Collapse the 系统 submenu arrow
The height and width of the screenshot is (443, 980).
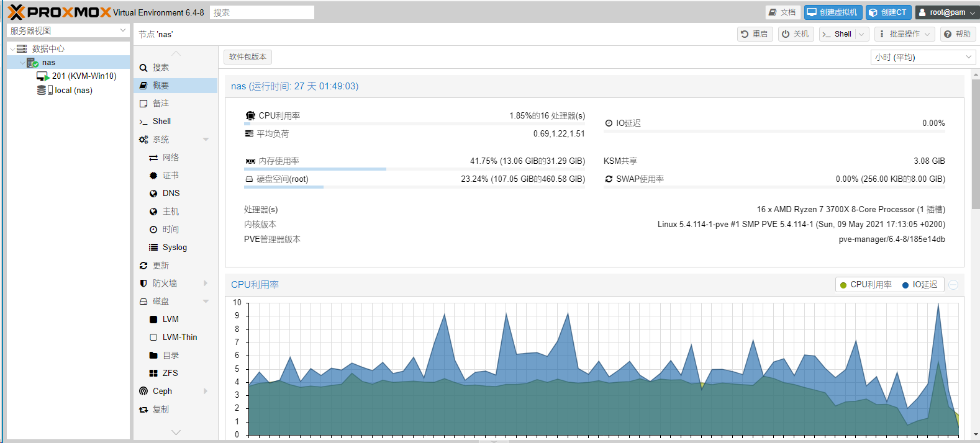pyautogui.click(x=206, y=140)
